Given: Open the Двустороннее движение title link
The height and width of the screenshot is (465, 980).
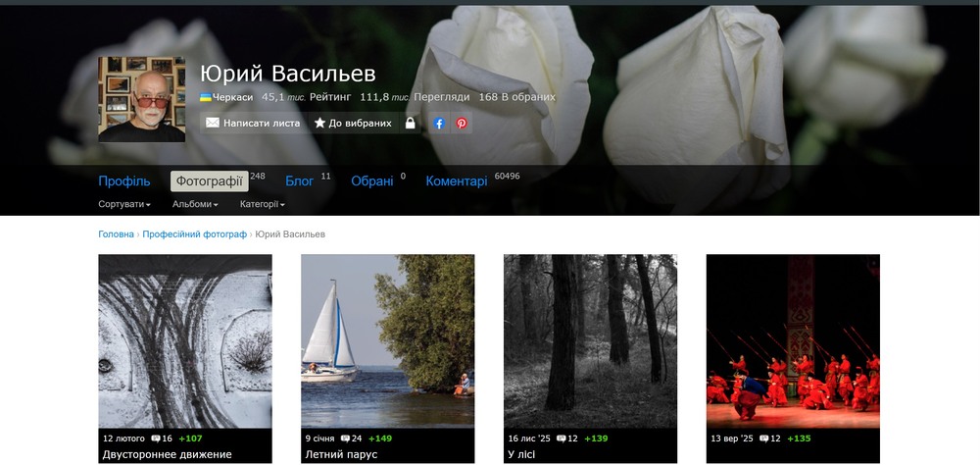Looking at the screenshot, I should (167, 454).
